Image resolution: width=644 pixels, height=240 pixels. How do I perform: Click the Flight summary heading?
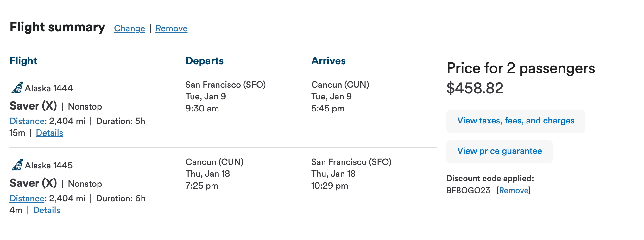58,27
